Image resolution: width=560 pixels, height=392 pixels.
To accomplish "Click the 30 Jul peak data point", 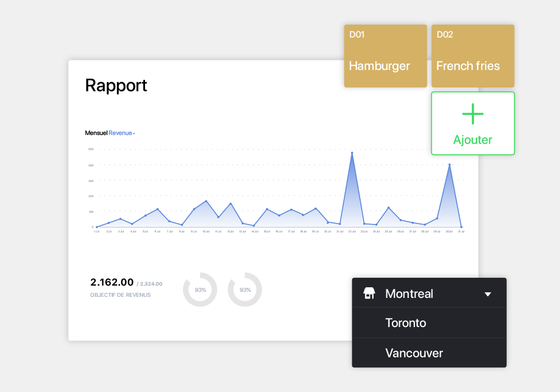I will click(x=449, y=165).
